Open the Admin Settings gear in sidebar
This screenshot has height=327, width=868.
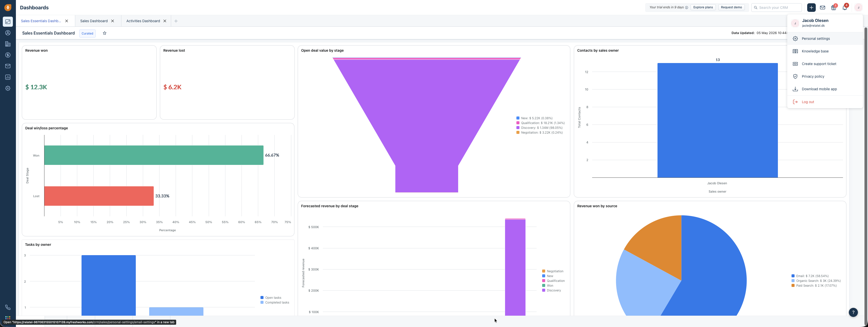point(8,88)
